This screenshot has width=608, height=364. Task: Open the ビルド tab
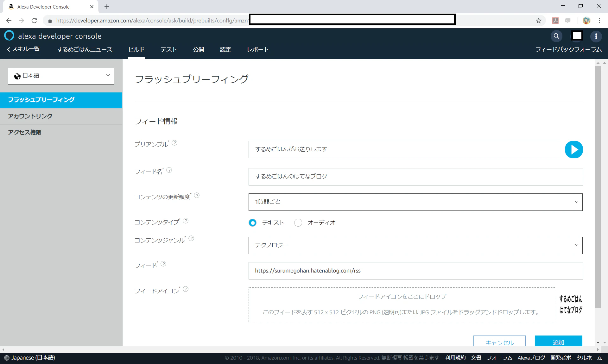(136, 50)
